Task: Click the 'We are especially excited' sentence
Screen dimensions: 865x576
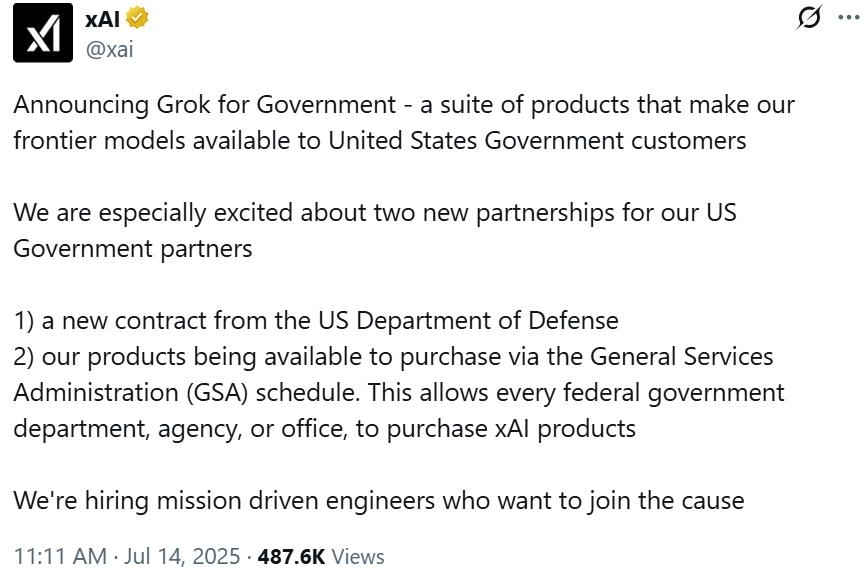Action: [x=375, y=213]
